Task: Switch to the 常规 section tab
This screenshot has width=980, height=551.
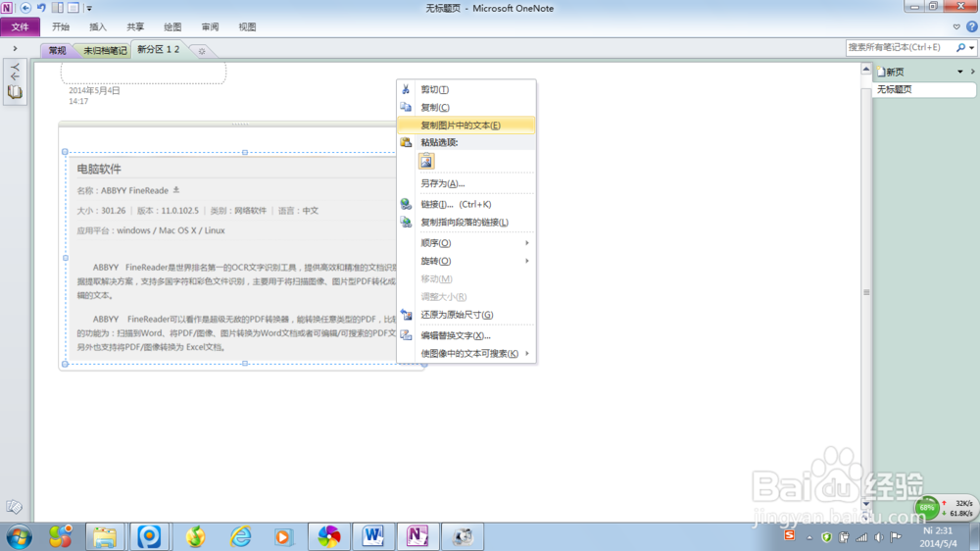Action: pyautogui.click(x=58, y=51)
